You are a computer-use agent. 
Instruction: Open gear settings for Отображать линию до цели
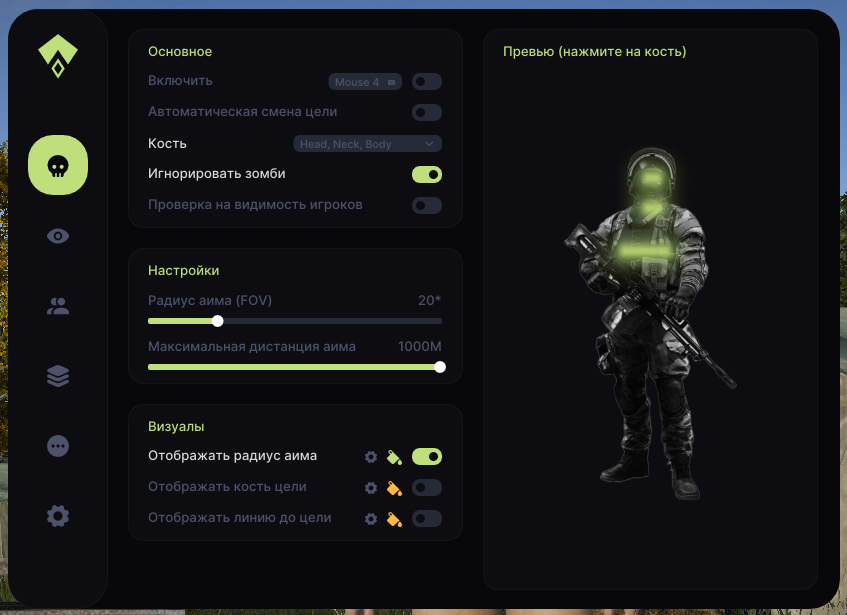coord(371,519)
